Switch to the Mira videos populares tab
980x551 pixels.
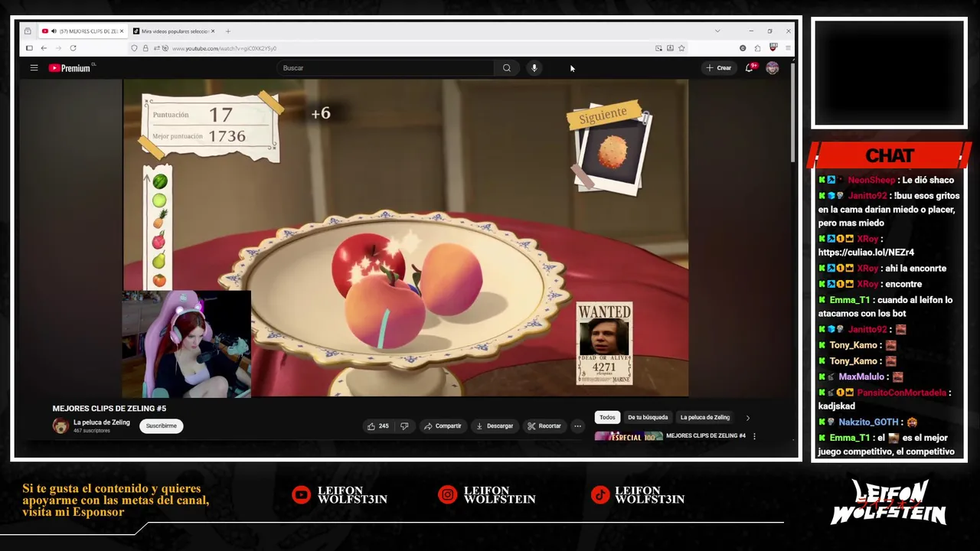[x=175, y=31]
